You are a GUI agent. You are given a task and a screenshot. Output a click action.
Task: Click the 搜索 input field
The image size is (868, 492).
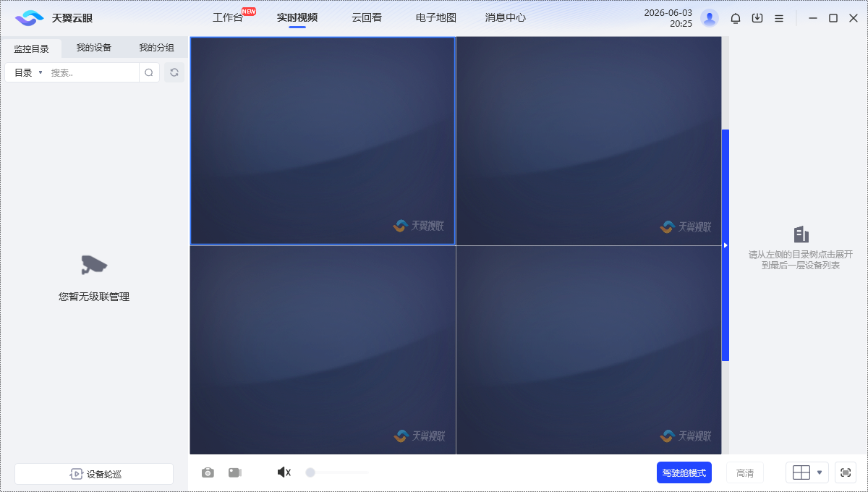pos(93,72)
